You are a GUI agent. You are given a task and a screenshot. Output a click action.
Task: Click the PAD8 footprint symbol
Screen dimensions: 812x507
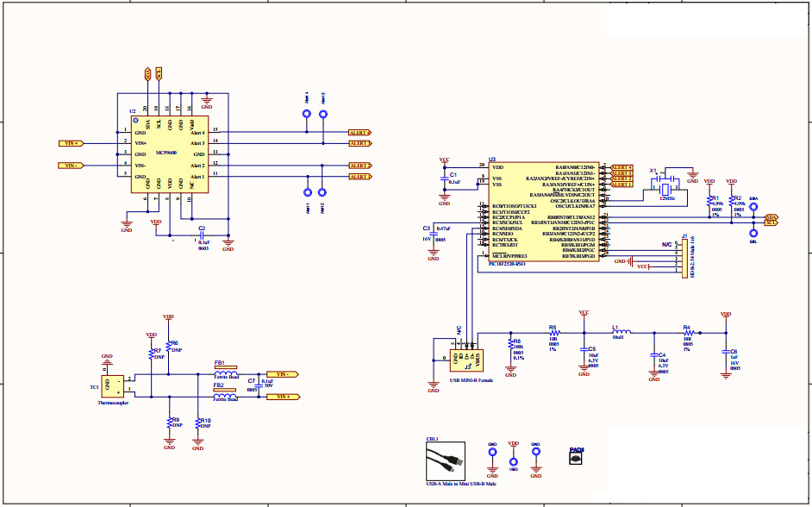tap(578, 460)
